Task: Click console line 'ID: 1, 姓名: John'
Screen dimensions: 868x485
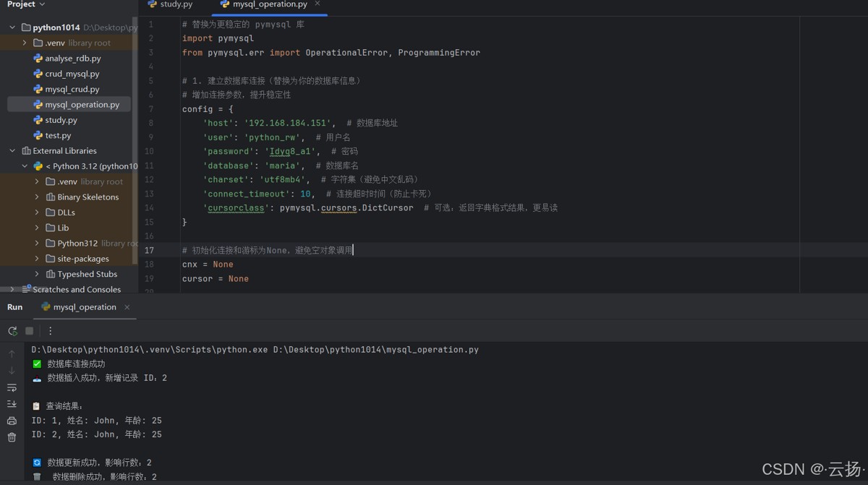Action: (96, 421)
